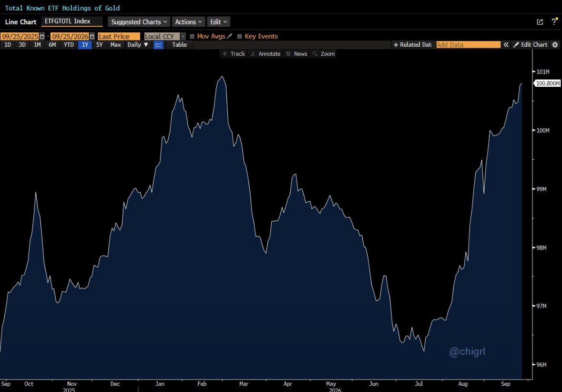This screenshot has width=562, height=392.
Task: Select the 3D time range
Action: (x=22, y=45)
